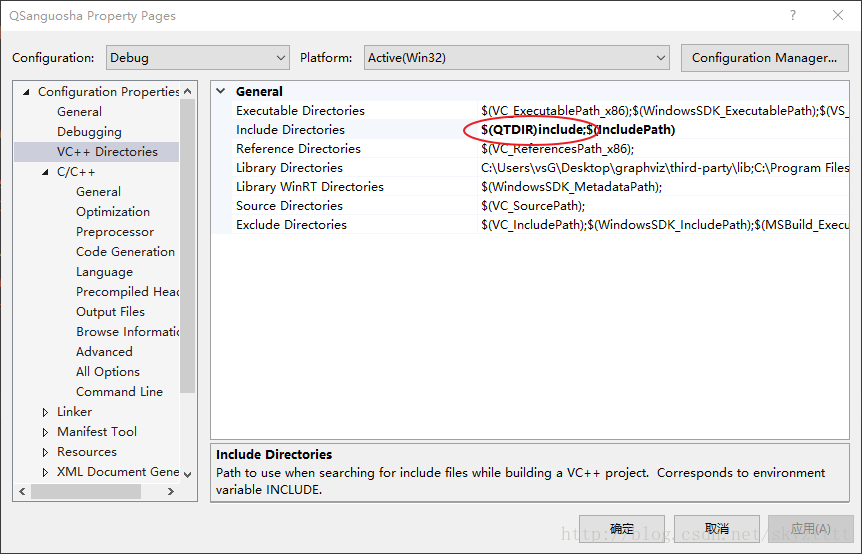This screenshot has width=862, height=554.
Task: Select the Preprocessor tree item
Action: (x=115, y=232)
